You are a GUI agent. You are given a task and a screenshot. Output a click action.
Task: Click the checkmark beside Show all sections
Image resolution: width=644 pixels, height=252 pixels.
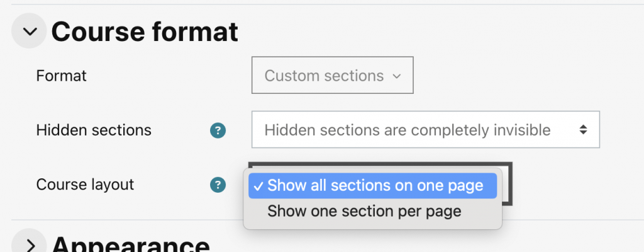point(258,186)
